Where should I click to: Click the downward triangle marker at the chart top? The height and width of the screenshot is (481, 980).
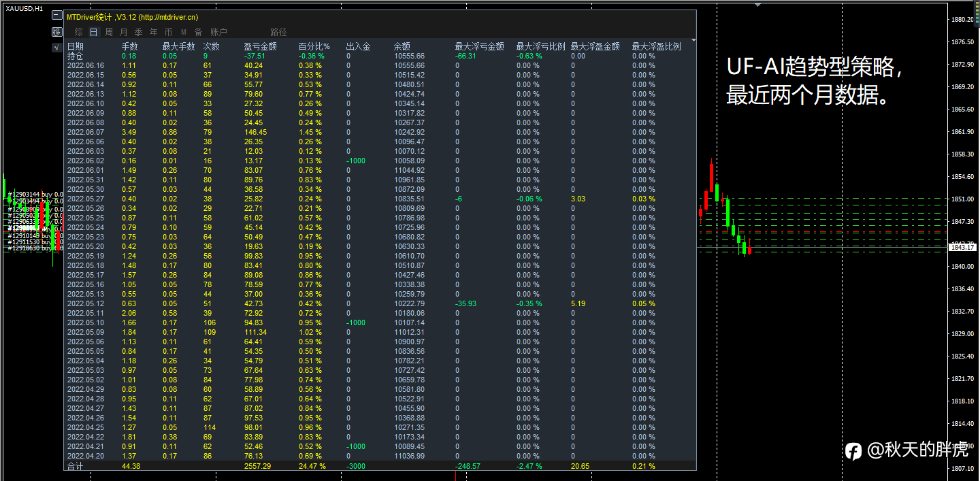[758, 3]
